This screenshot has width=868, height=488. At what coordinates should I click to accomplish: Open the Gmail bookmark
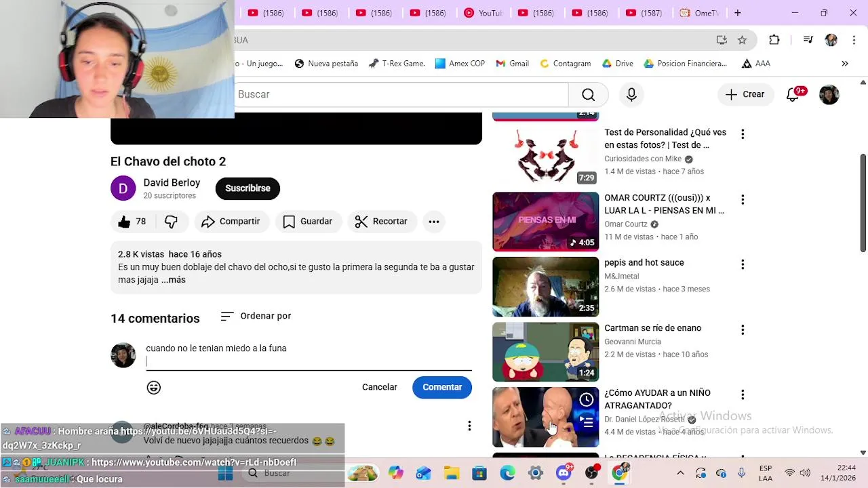click(512, 64)
